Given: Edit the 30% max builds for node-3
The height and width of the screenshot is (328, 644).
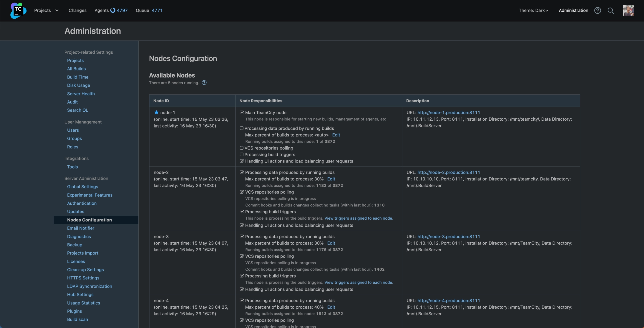Looking at the screenshot, I should 331,243.
